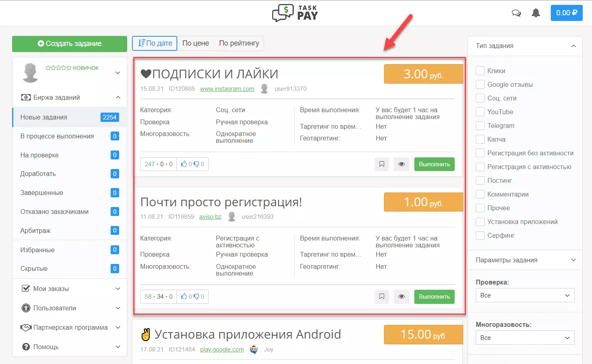Tick the Капча filter checkbox
The image size is (592, 364).
480,139
